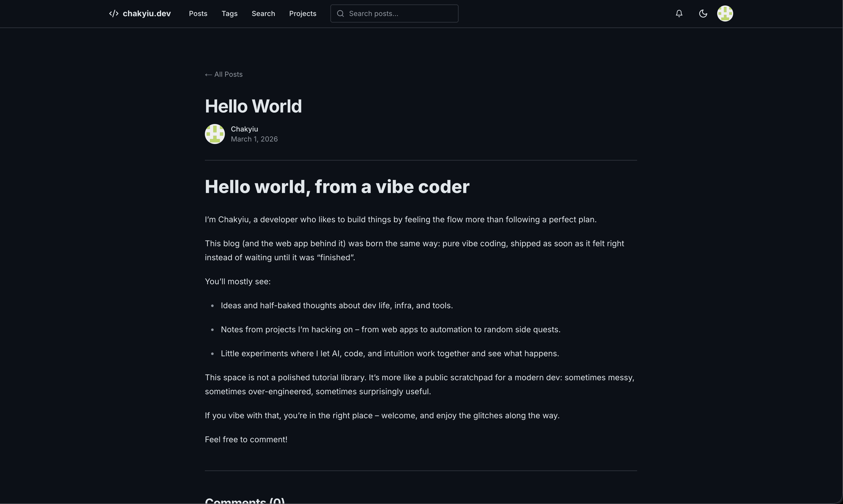Open the Projects navigation item

click(302, 13)
